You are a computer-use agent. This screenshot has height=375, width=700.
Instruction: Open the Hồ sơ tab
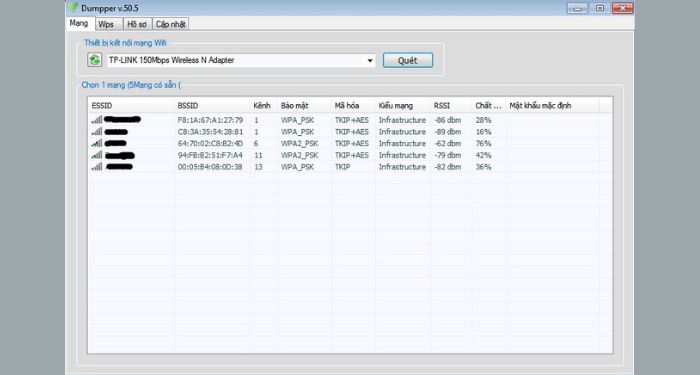pyautogui.click(x=137, y=24)
